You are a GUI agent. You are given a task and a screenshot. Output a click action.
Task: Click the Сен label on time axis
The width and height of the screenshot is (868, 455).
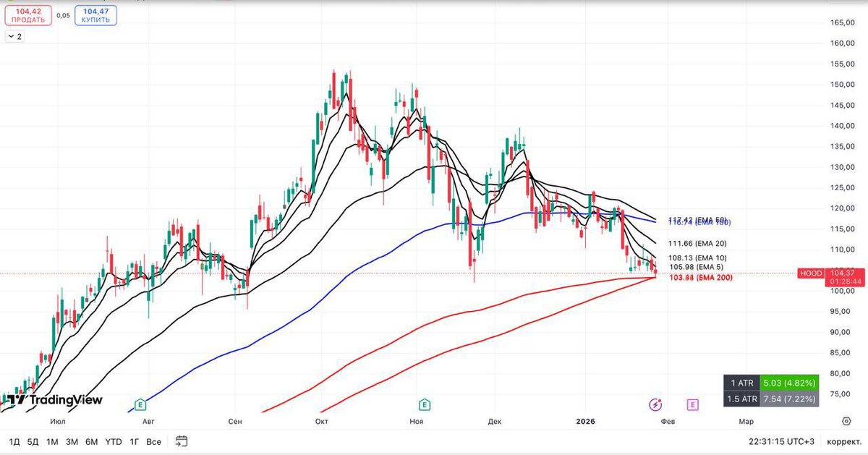[x=234, y=421]
